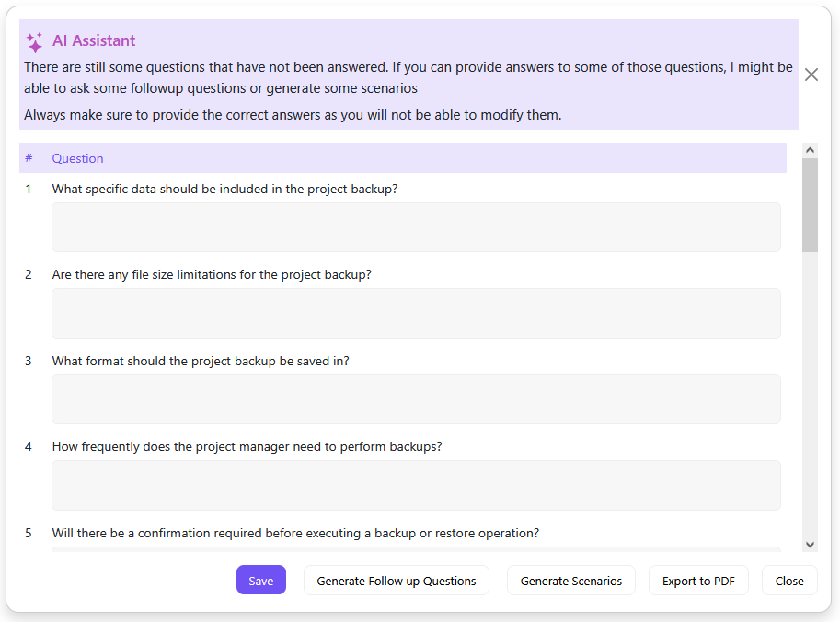The width and height of the screenshot is (840, 622).
Task: Click the Question column header
Action: [x=78, y=158]
